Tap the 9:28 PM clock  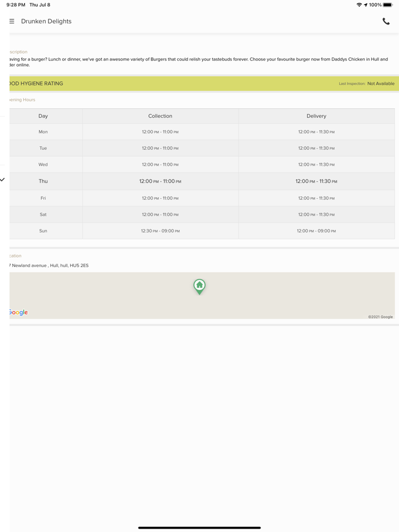(x=15, y=5)
